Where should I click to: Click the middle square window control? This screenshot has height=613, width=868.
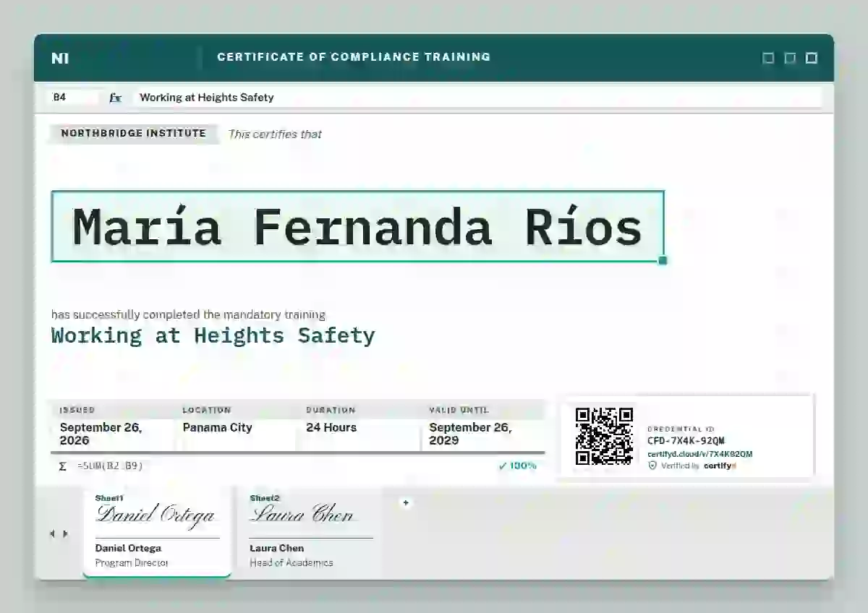[790, 58]
